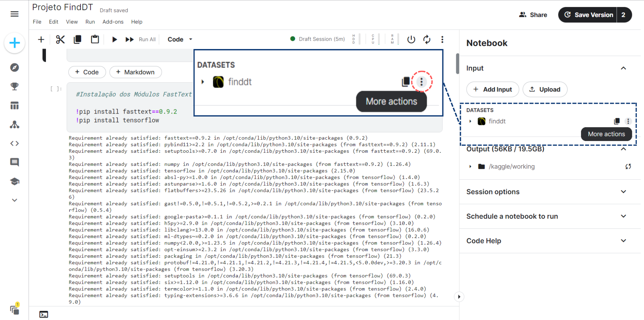The height and width of the screenshot is (320, 644).
Task: Click the copy cell icon in toolbar
Action: tap(77, 40)
